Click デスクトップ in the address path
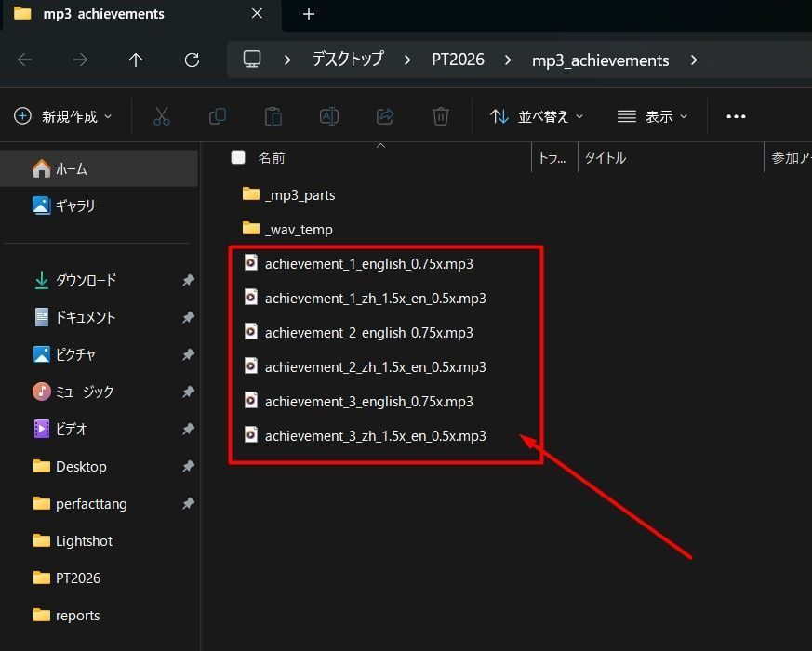 point(348,60)
